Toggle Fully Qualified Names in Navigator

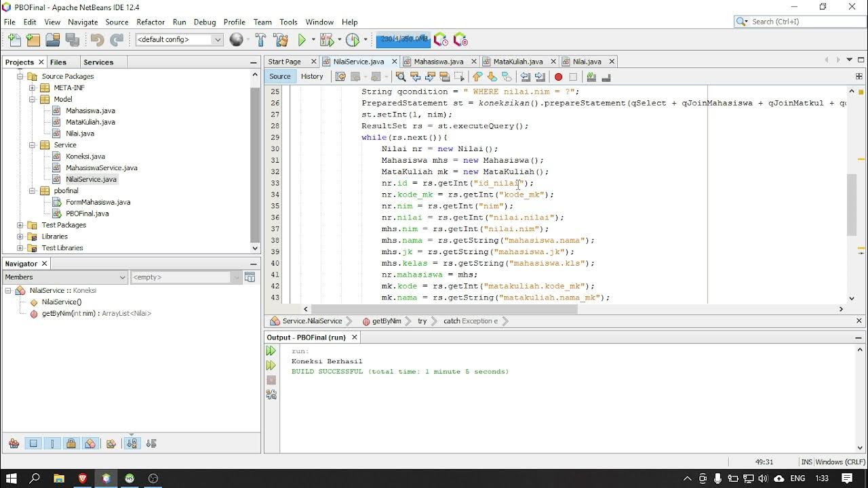coord(111,443)
